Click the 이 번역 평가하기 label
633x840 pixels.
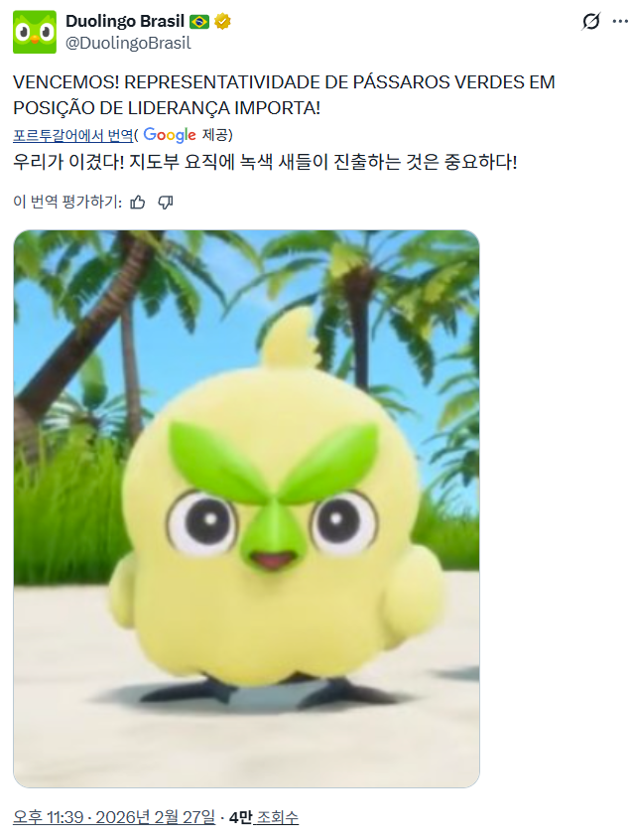[x=67, y=202]
